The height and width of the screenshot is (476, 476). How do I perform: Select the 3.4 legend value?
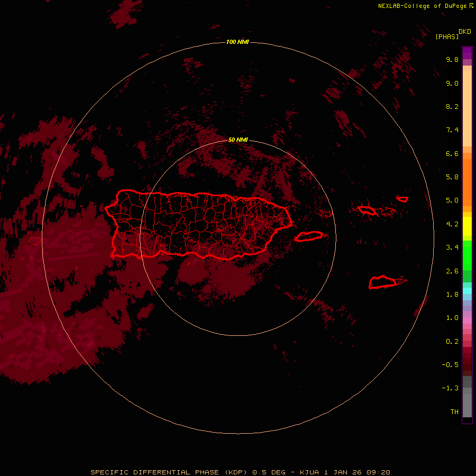452,248
